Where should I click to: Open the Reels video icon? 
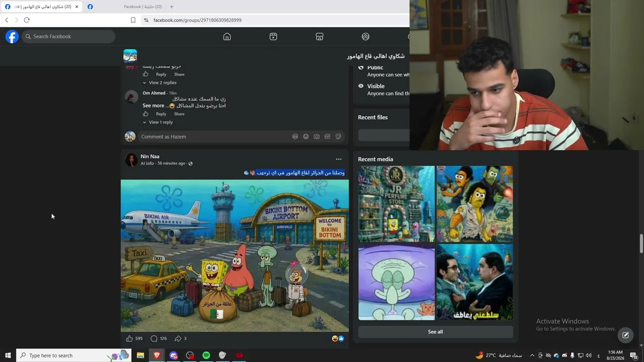coord(273,37)
